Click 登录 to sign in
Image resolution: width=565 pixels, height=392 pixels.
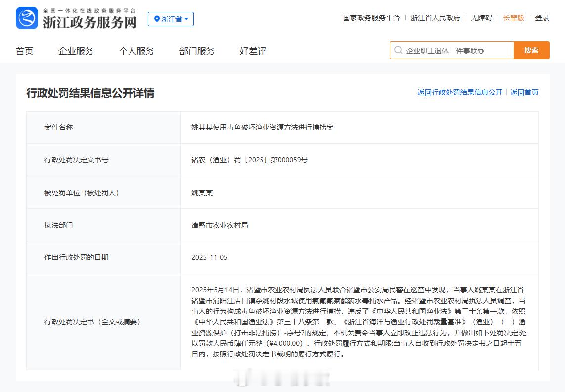click(x=542, y=17)
